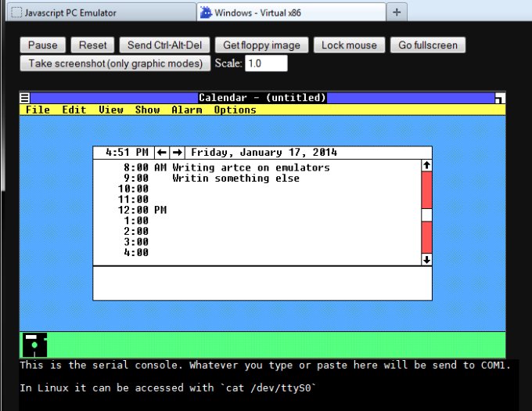Pause the emulator
This screenshot has height=411, width=532.
(43, 45)
